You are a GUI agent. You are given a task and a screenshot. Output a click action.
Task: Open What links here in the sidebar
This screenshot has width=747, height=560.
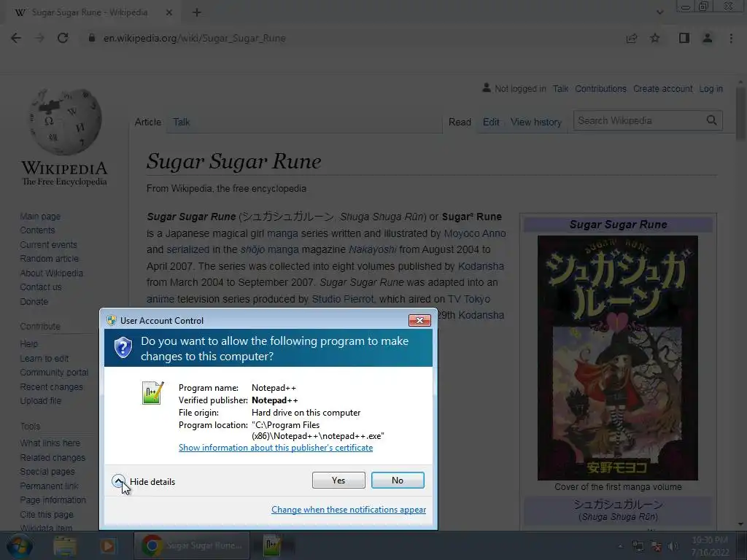(x=50, y=443)
